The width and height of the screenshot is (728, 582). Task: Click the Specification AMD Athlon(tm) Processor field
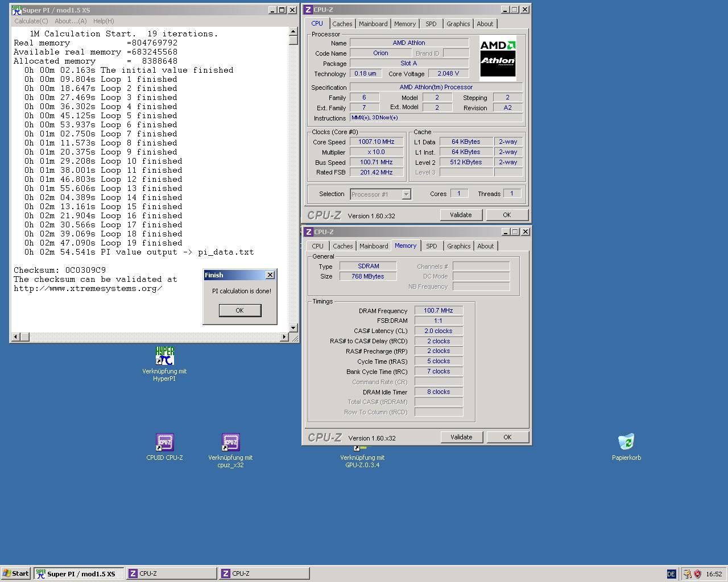(x=436, y=87)
